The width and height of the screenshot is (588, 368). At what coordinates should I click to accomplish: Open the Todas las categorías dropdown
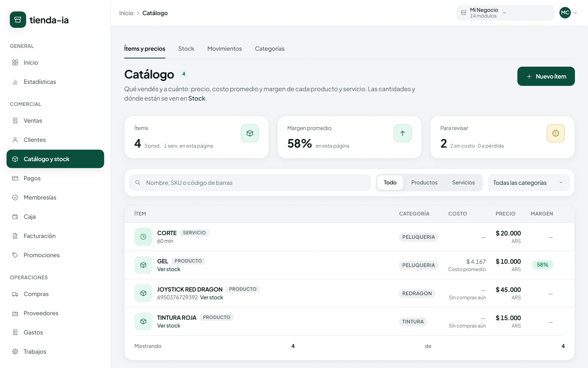[529, 183]
